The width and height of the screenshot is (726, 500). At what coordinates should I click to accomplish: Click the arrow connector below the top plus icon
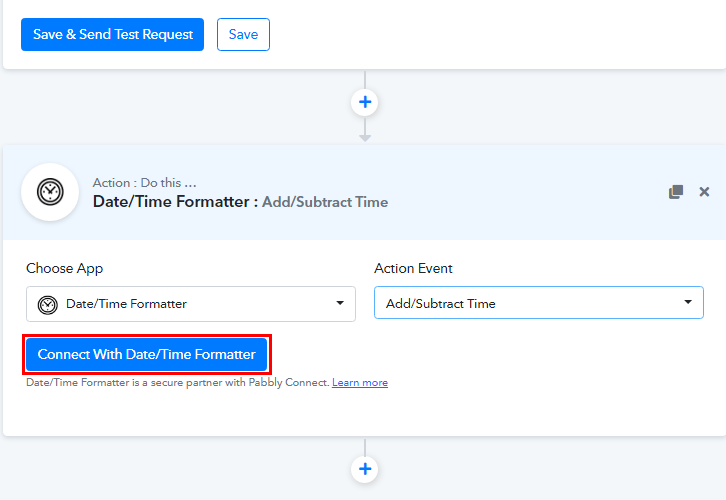click(365, 132)
